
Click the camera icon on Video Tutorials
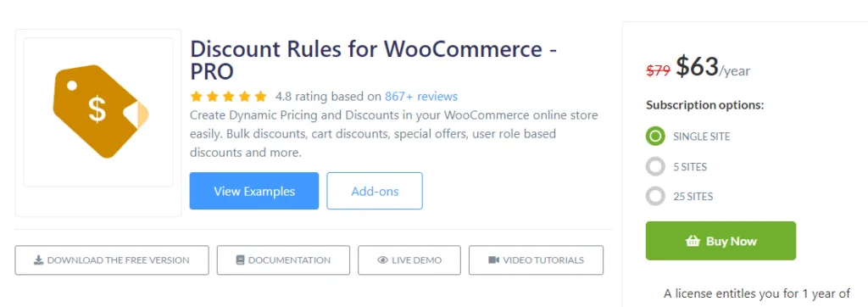coord(494,260)
